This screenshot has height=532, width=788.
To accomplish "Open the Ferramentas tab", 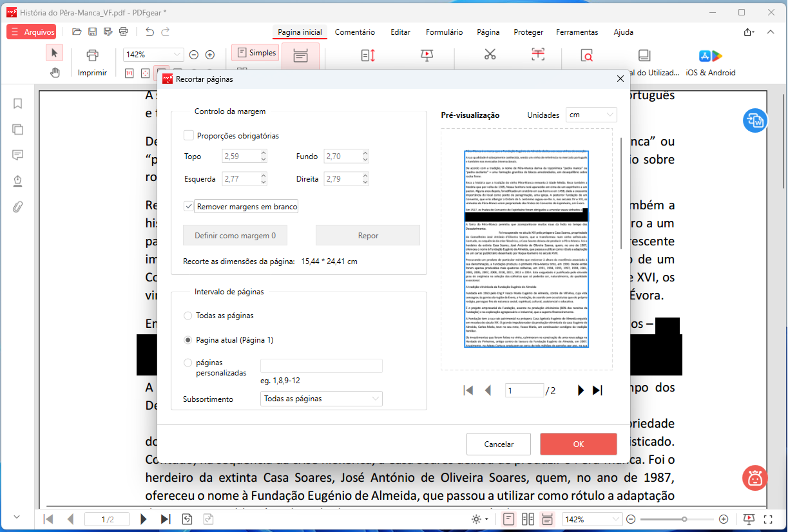I will pos(577,32).
